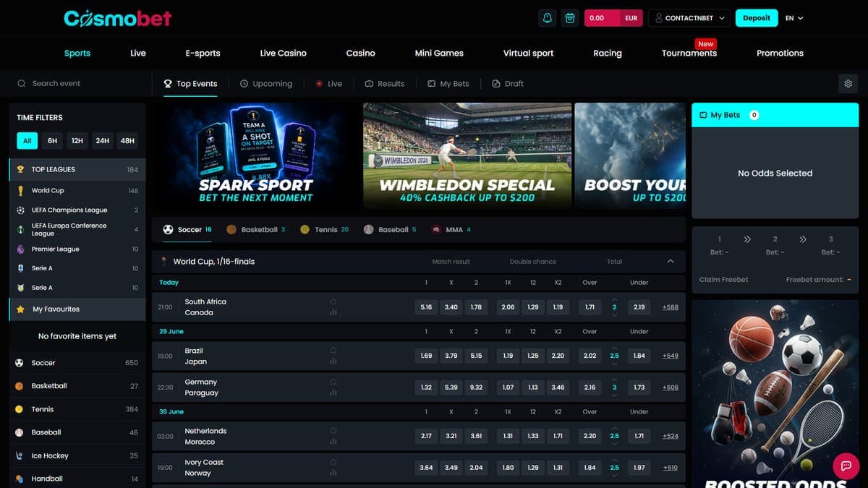Pick draw odds 5.39 for Germany vs Paraguay
868x488 pixels.
(x=451, y=388)
